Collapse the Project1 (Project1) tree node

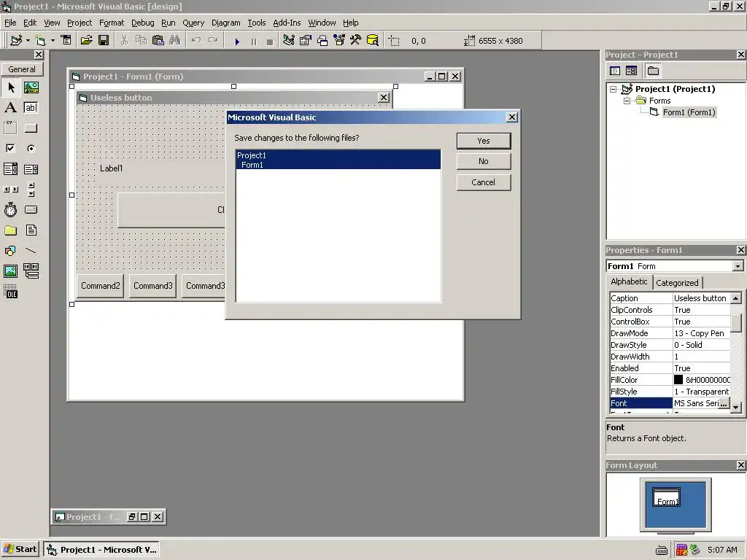[614, 89]
